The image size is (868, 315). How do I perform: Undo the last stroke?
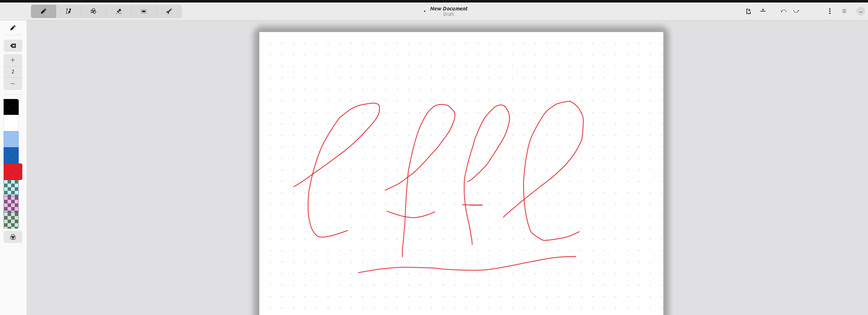click(783, 11)
